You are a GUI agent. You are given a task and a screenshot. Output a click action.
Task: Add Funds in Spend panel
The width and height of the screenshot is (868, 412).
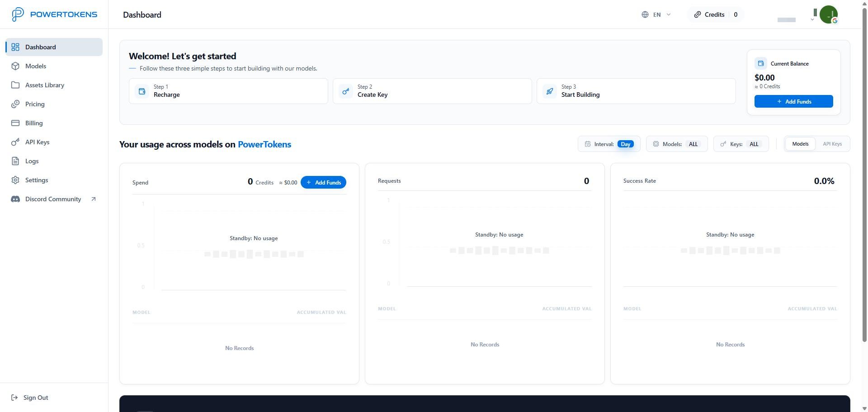(x=323, y=182)
